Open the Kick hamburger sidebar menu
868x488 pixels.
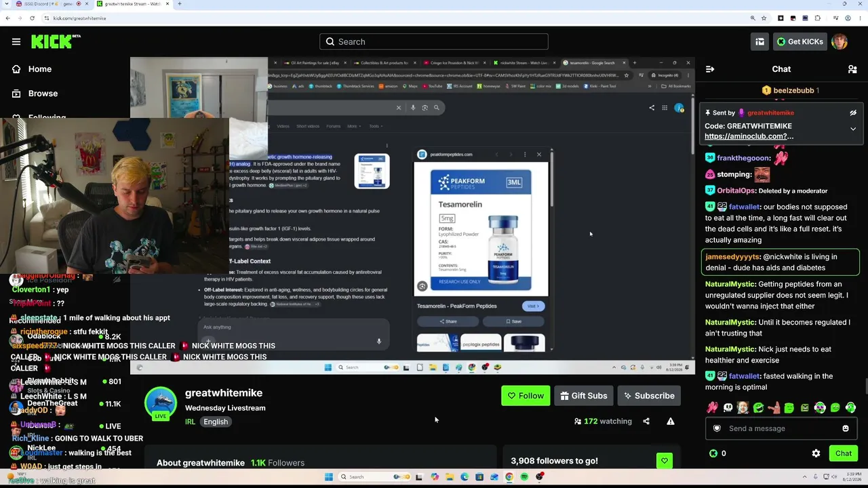(16, 42)
